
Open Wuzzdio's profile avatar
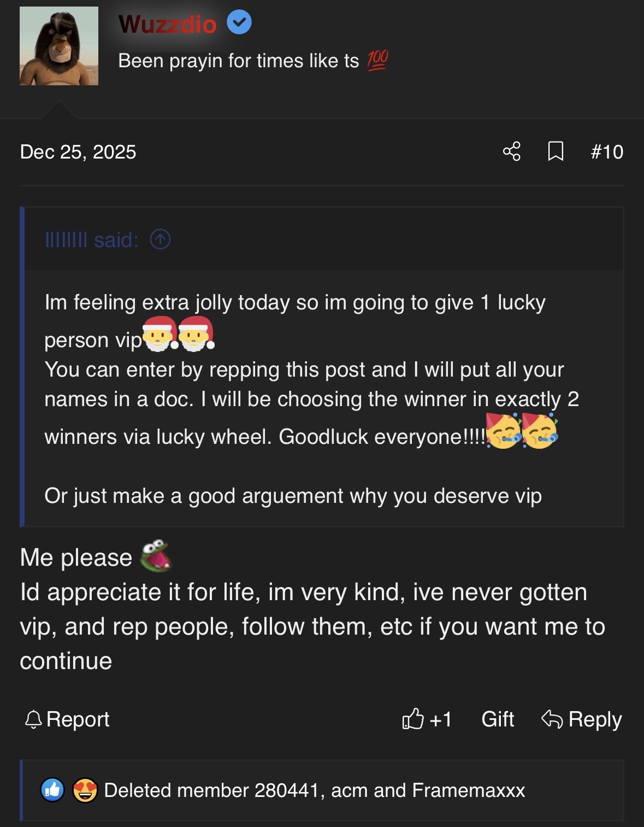click(59, 46)
